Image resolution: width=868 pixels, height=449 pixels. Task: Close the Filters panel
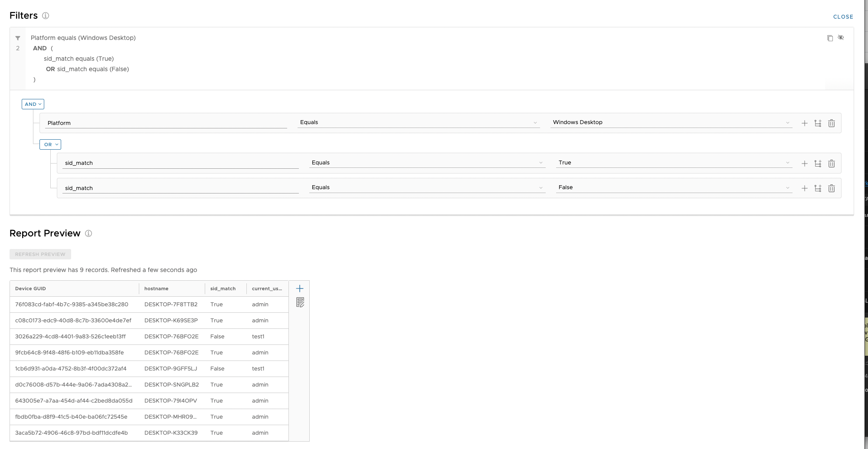(843, 17)
